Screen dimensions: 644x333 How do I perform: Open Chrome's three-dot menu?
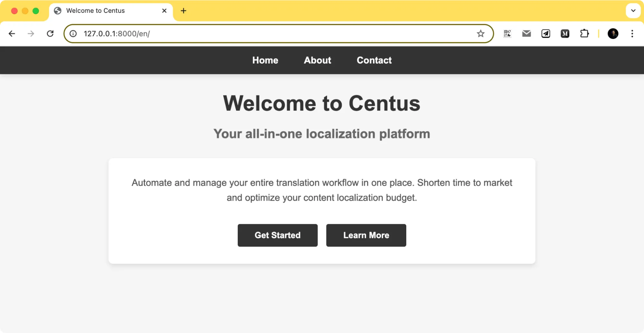coord(632,33)
